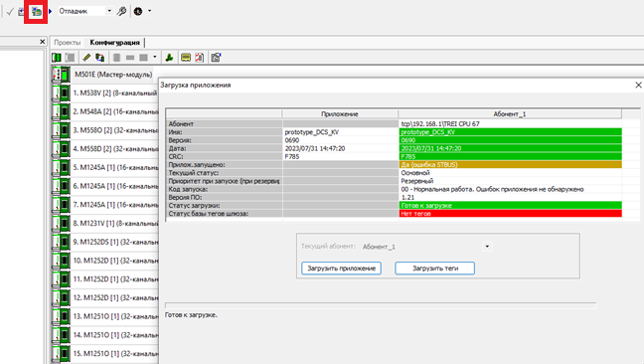
Task: Click the Версия ПО value 1.21
Action: [510, 197]
